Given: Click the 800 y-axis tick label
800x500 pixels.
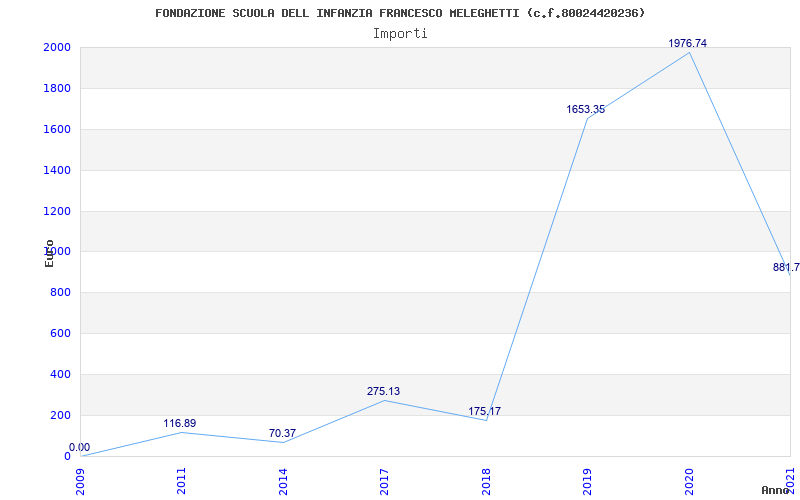Looking at the screenshot, I should (x=60, y=293).
